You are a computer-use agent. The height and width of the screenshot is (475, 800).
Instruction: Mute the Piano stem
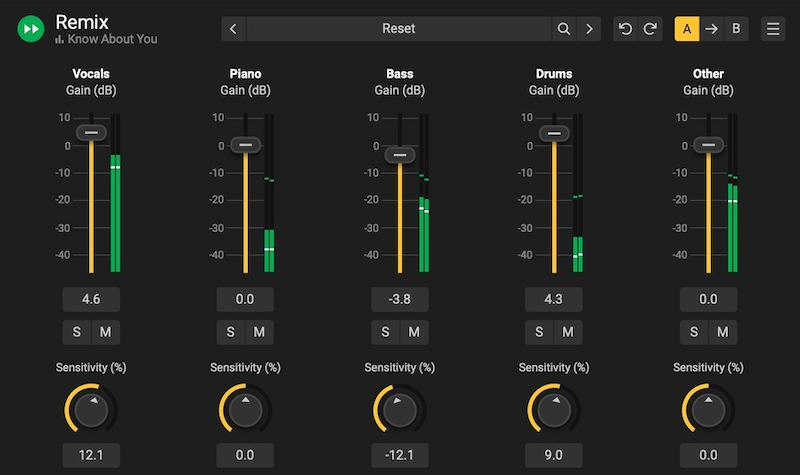click(x=259, y=332)
